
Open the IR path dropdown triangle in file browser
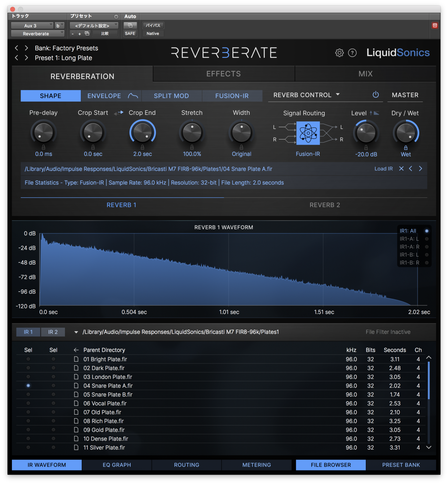(x=76, y=332)
